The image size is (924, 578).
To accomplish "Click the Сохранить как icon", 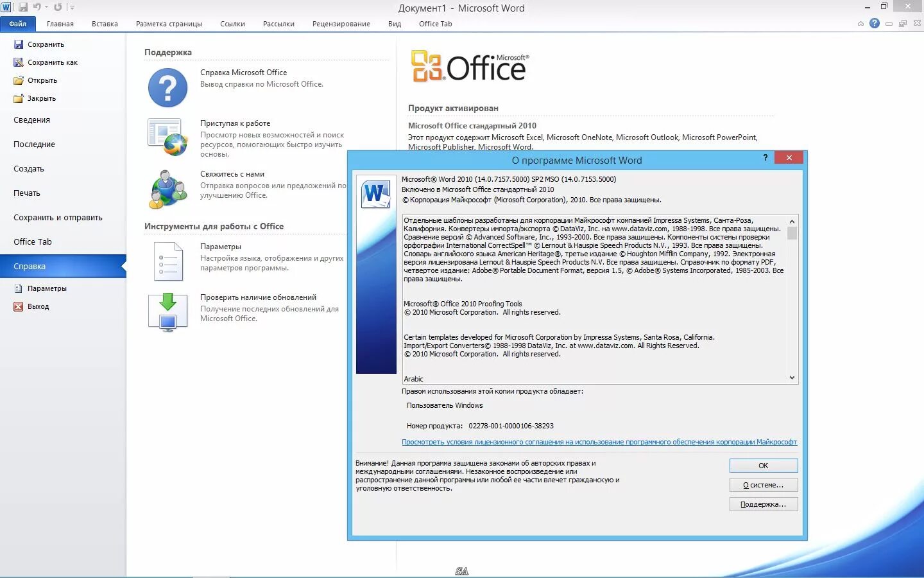I will (19, 62).
